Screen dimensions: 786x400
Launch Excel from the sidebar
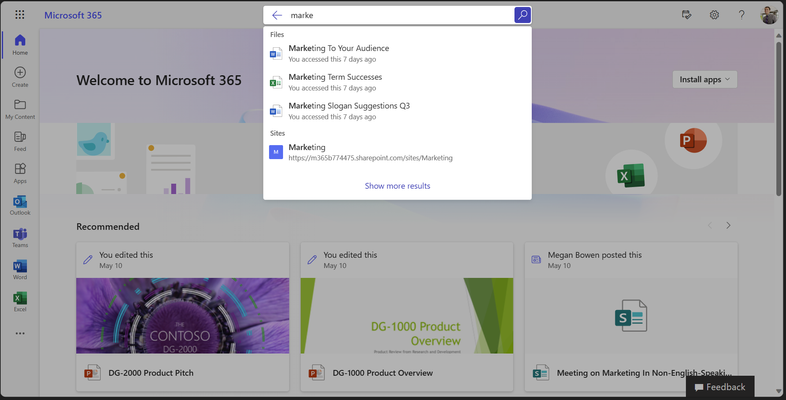tap(20, 301)
